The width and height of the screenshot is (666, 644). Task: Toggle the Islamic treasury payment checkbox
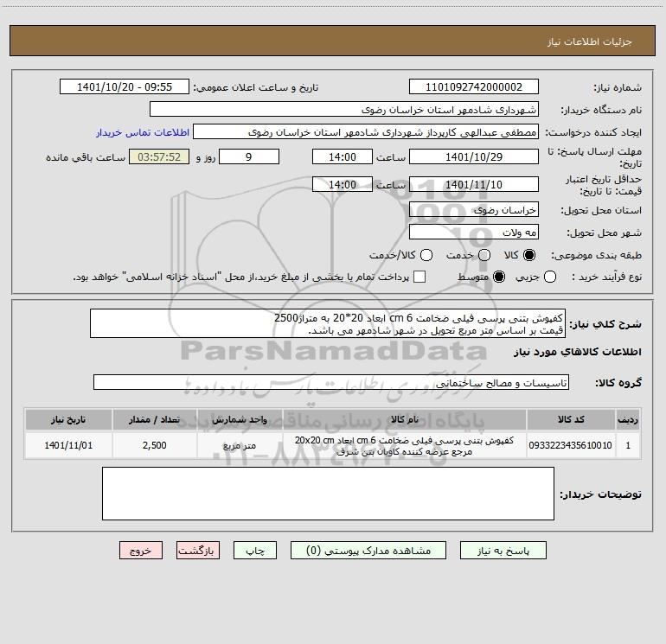(419, 277)
